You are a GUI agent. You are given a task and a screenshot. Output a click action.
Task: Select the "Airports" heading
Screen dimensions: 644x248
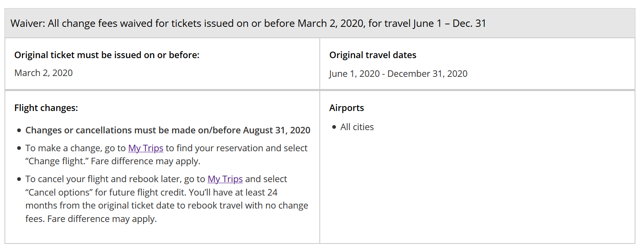click(x=347, y=108)
